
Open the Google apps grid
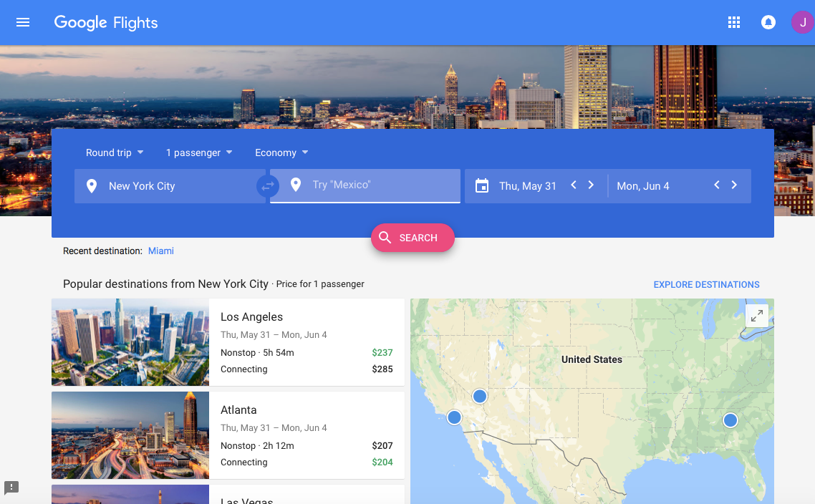point(734,22)
